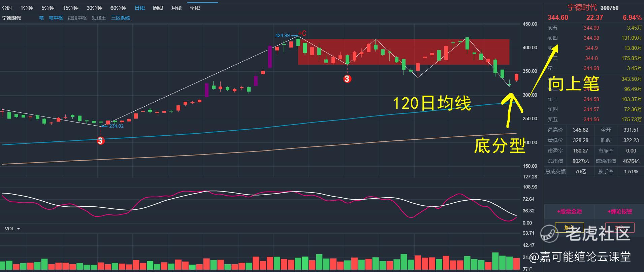Click the 450.00 price axis label
Screen dimensions: 644x272
(530, 24)
